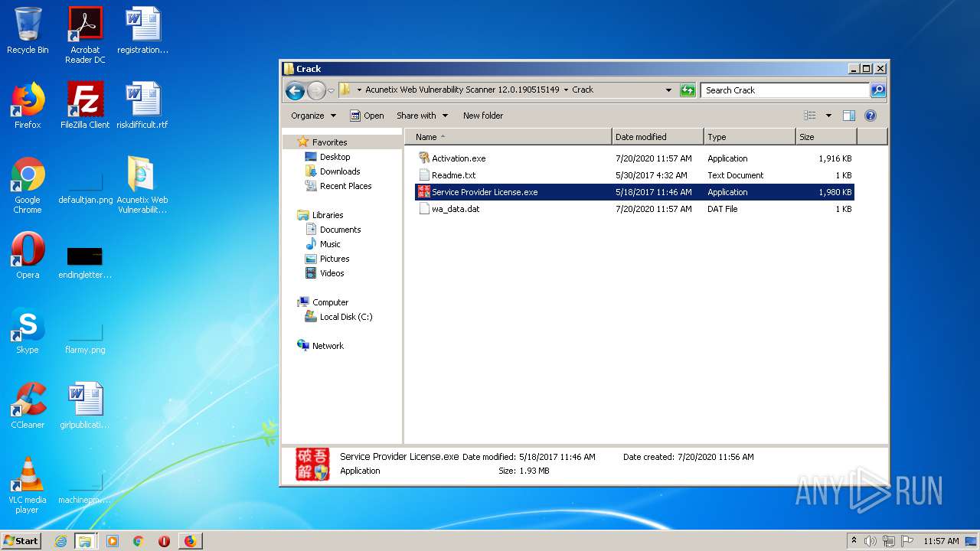
Task: Open Music library
Action: tap(330, 244)
